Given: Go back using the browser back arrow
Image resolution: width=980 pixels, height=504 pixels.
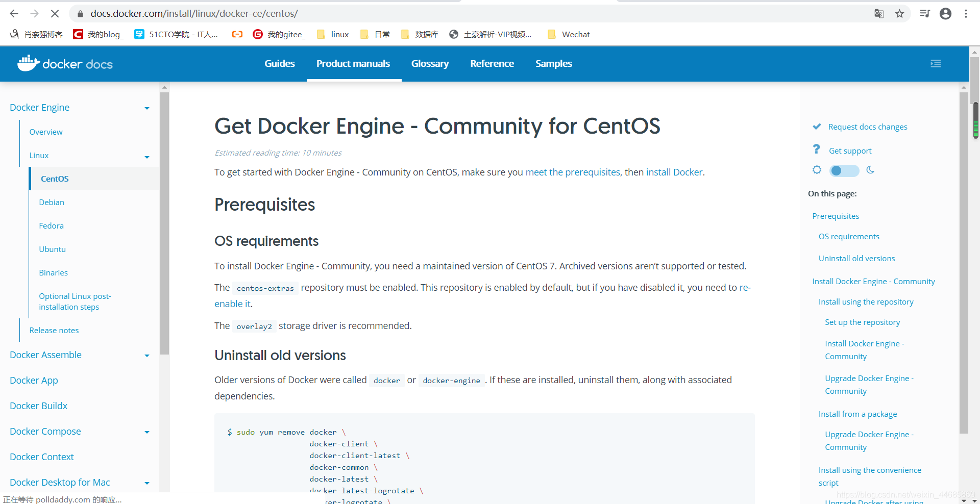Looking at the screenshot, I should pyautogui.click(x=14, y=14).
